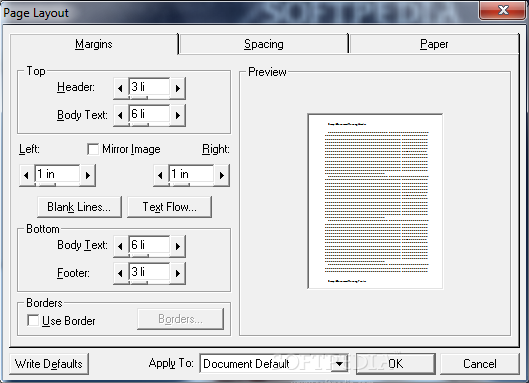
Task: Open the Text Flow... dialog button
Action: click(x=170, y=207)
